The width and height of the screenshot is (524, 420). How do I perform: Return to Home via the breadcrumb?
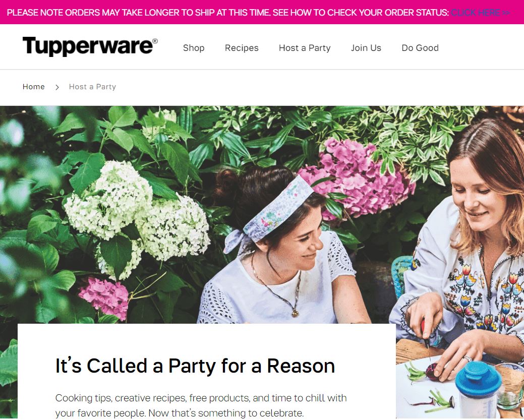click(x=33, y=87)
